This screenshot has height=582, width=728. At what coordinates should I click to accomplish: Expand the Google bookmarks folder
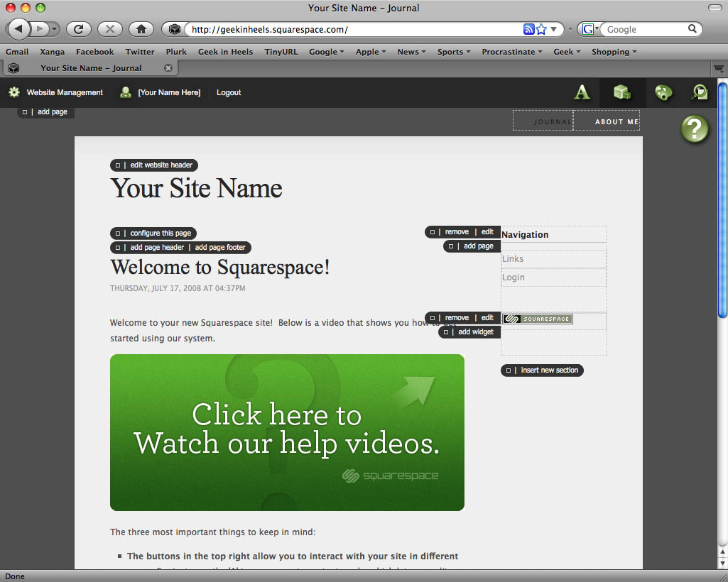[x=327, y=52]
